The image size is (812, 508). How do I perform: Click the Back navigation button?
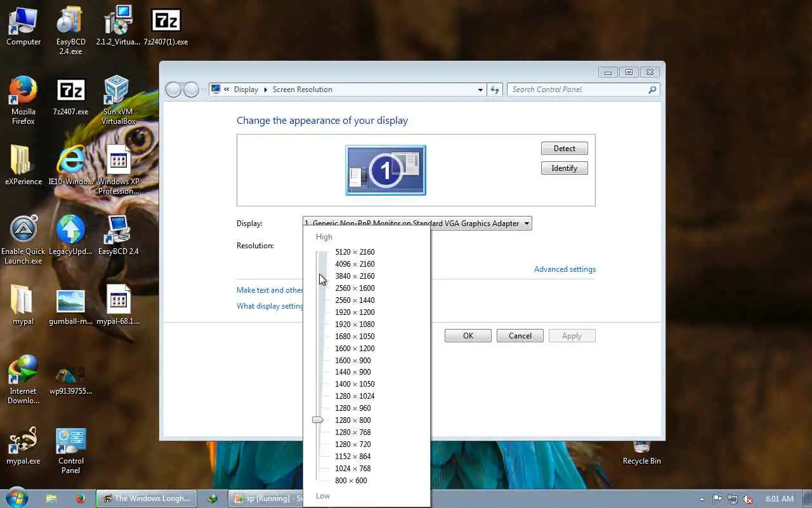173,90
